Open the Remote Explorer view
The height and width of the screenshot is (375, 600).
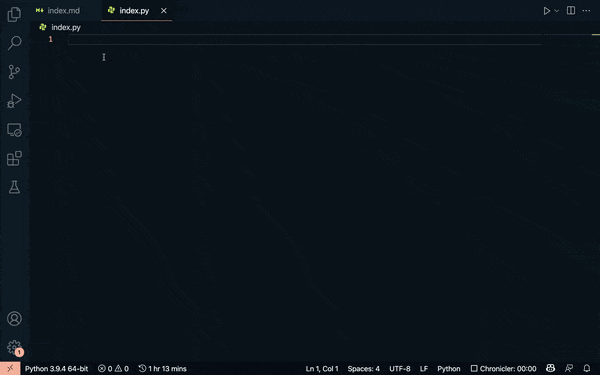click(x=14, y=130)
